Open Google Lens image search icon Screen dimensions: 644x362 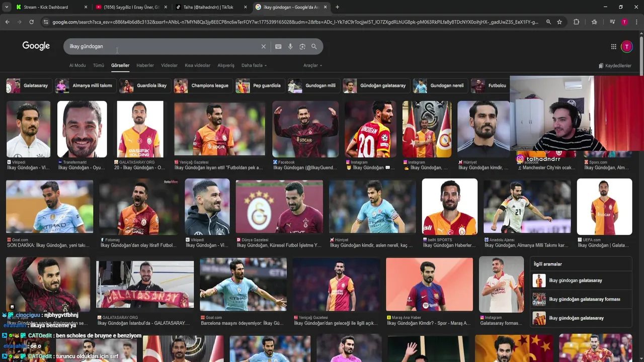point(302,46)
